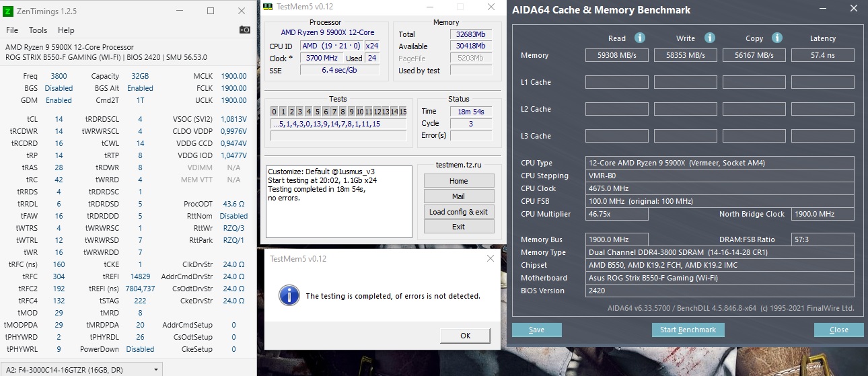Viewport: 868px width, 376px height.
Task: Select test box 0 in TestMem5 Tests
Action: tap(275, 112)
